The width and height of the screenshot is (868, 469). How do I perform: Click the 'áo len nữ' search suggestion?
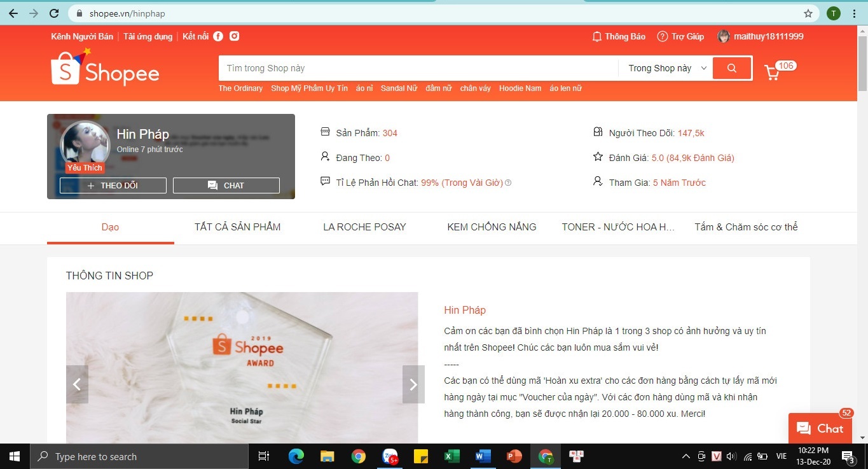pos(566,88)
